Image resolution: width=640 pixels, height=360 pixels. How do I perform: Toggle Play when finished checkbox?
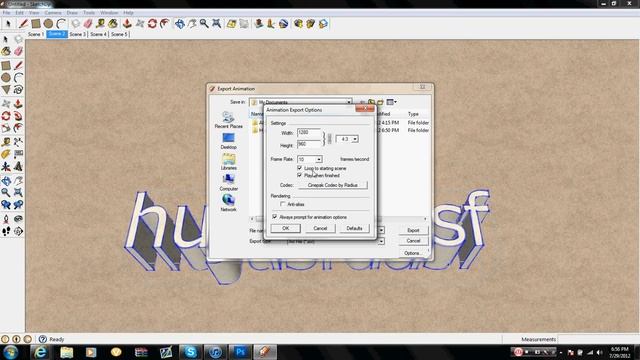pos(300,175)
